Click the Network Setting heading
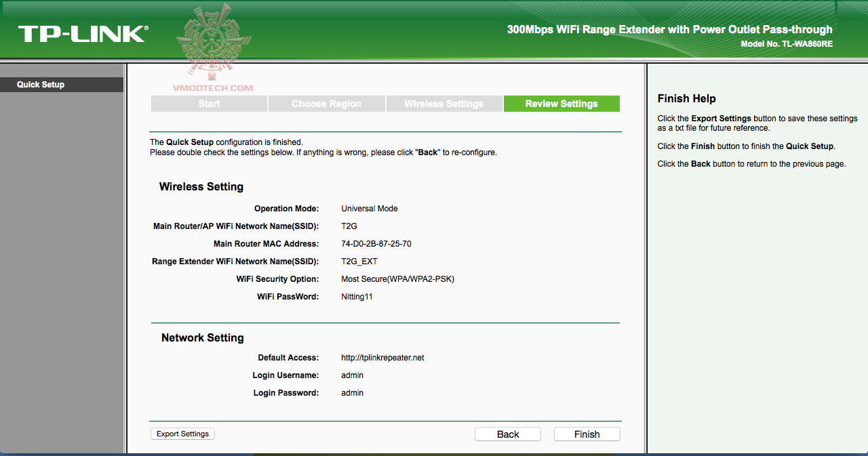The width and height of the screenshot is (868, 456). [x=202, y=338]
